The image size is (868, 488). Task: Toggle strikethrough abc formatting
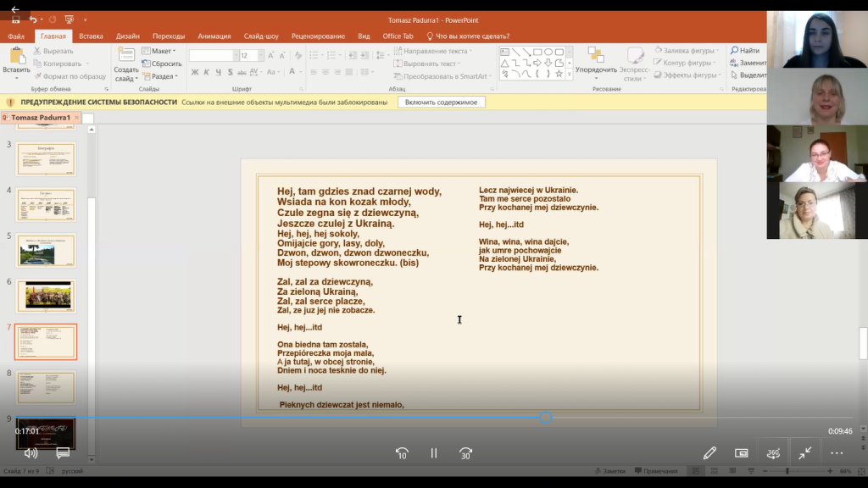click(242, 72)
